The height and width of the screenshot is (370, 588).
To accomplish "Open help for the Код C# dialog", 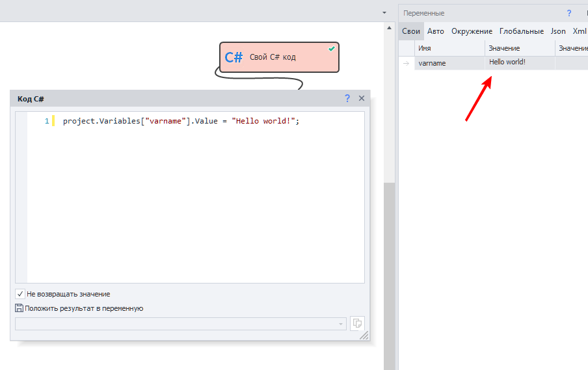I will click(x=347, y=98).
